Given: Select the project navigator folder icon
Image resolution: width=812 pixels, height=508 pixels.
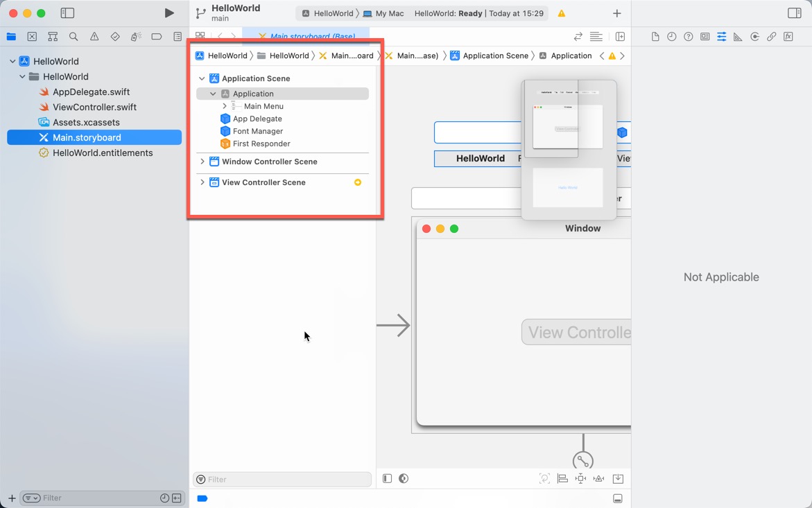Looking at the screenshot, I should 11,36.
